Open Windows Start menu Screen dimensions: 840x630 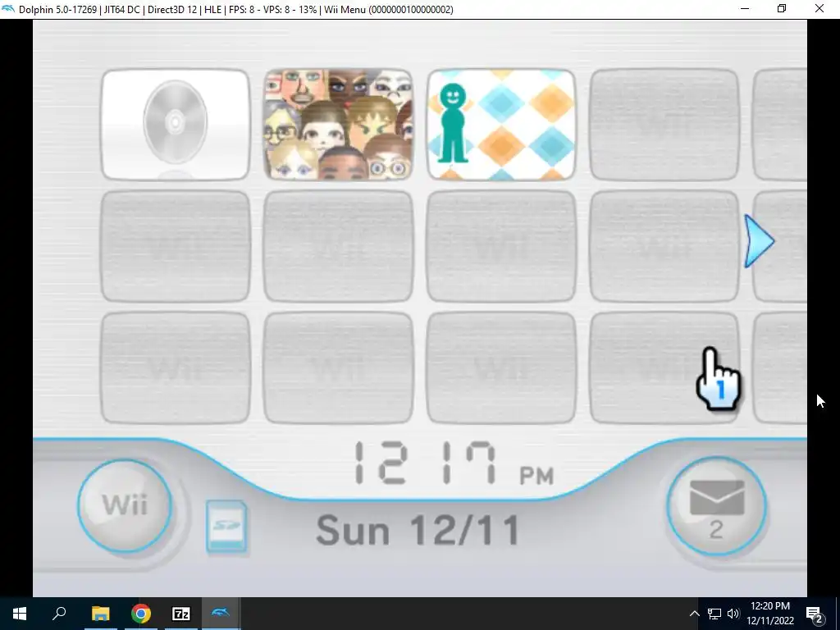pyautogui.click(x=20, y=614)
